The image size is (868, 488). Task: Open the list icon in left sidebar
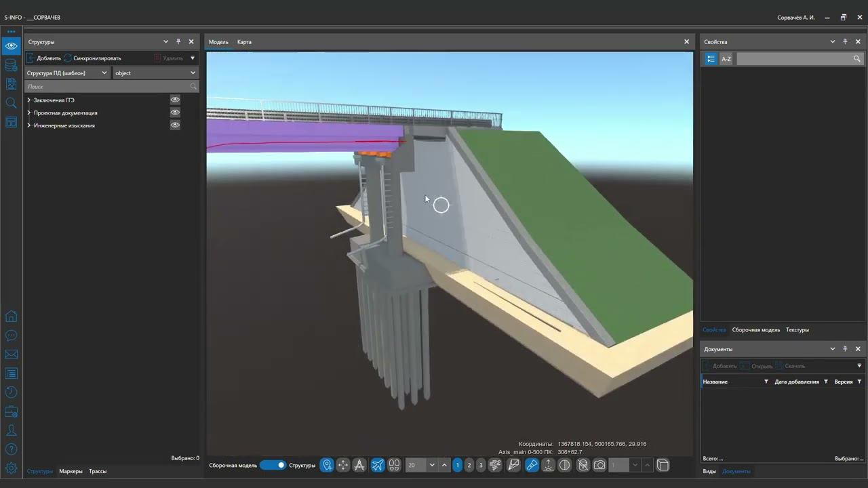click(x=11, y=373)
